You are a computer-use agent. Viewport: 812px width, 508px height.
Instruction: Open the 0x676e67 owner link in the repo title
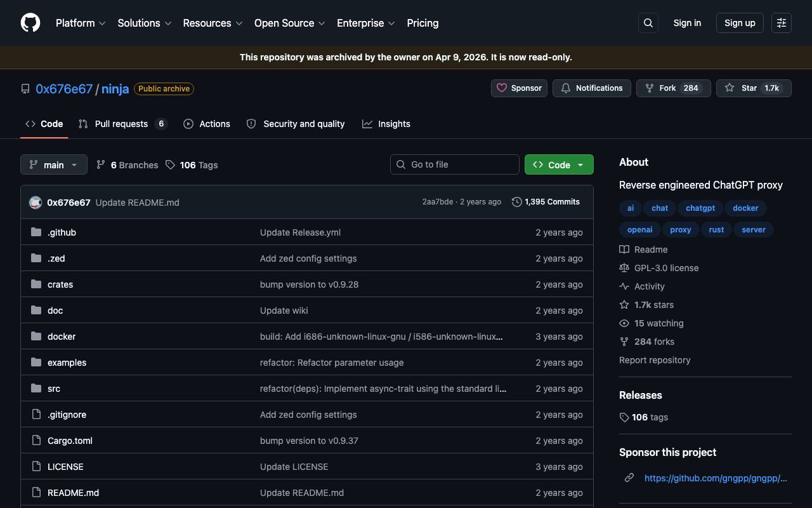pyautogui.click(x=64, y=89)
